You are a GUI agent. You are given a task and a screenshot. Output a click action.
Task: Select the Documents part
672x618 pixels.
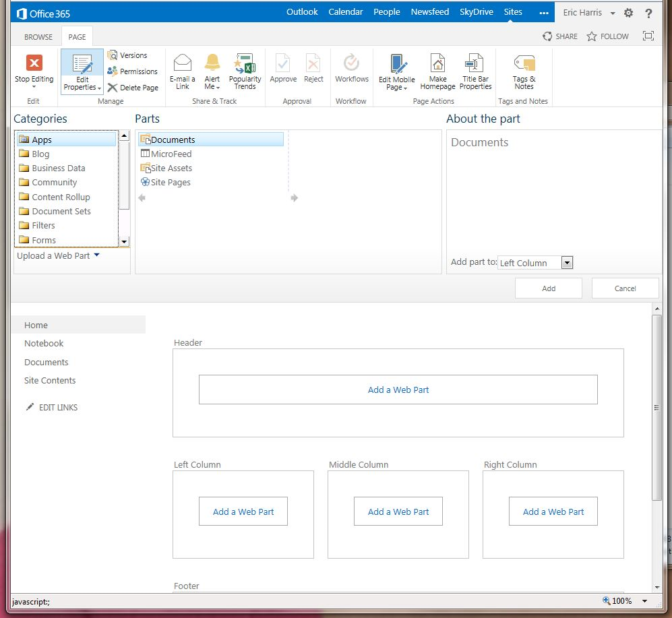[x=210, y=140]
